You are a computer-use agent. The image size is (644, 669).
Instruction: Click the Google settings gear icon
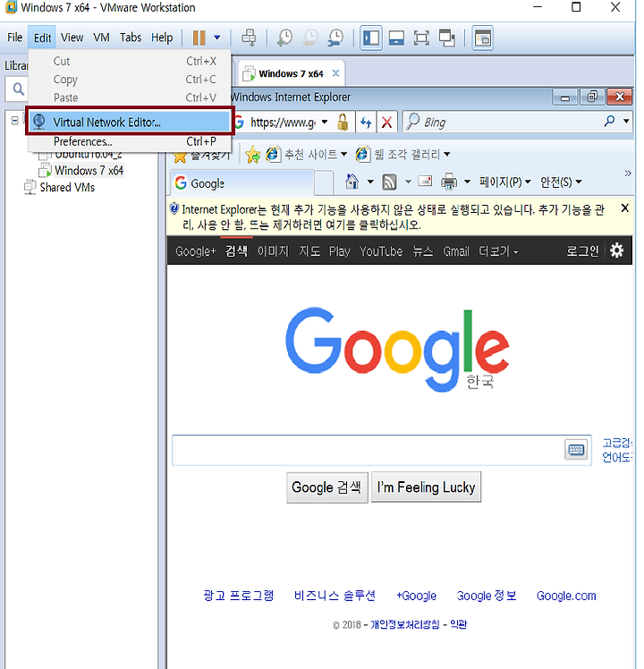coord(616,250)
